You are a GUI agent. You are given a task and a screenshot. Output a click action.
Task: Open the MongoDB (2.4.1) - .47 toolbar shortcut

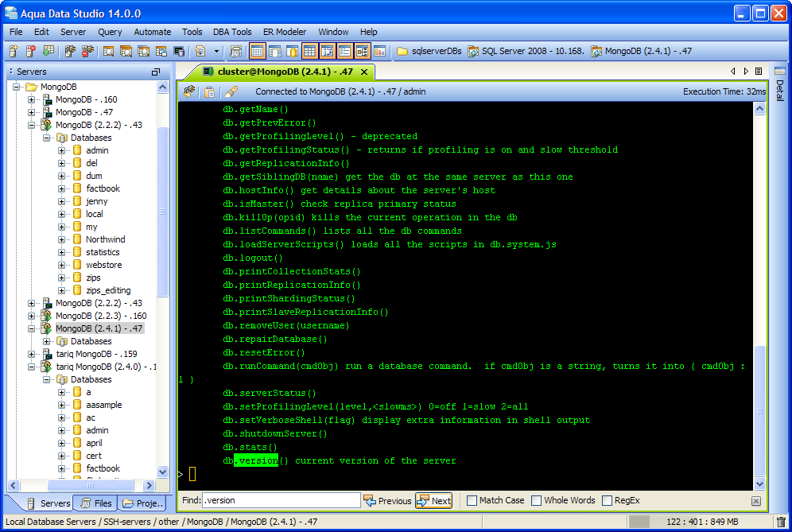tap(642, 51)
